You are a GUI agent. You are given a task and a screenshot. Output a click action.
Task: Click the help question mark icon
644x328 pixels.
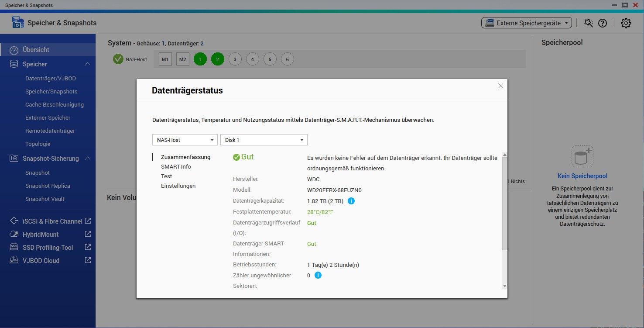pos(603,23)
